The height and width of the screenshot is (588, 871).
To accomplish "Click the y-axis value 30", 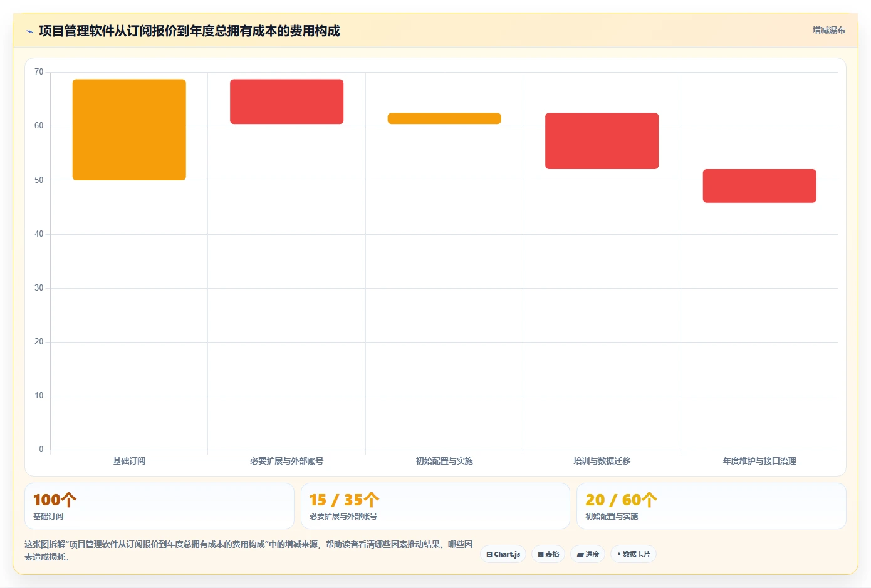I will point(39,288).
